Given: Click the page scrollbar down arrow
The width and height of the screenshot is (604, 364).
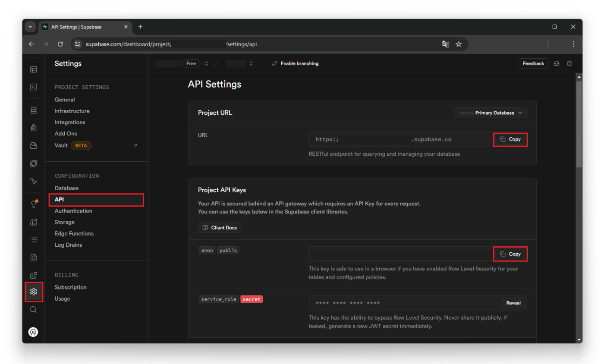Looking at the screenshot, I should pos(579,340).
